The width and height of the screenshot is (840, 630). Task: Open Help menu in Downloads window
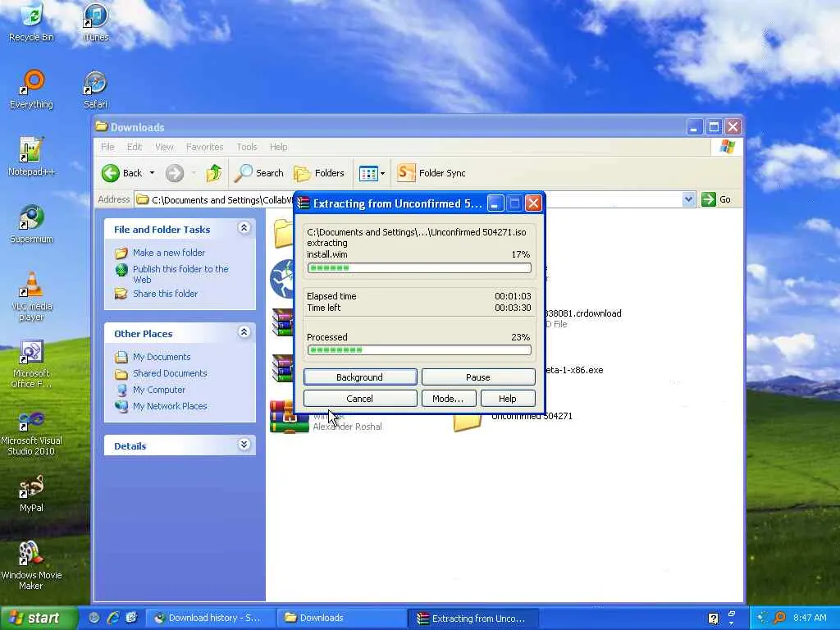[279, 147]
